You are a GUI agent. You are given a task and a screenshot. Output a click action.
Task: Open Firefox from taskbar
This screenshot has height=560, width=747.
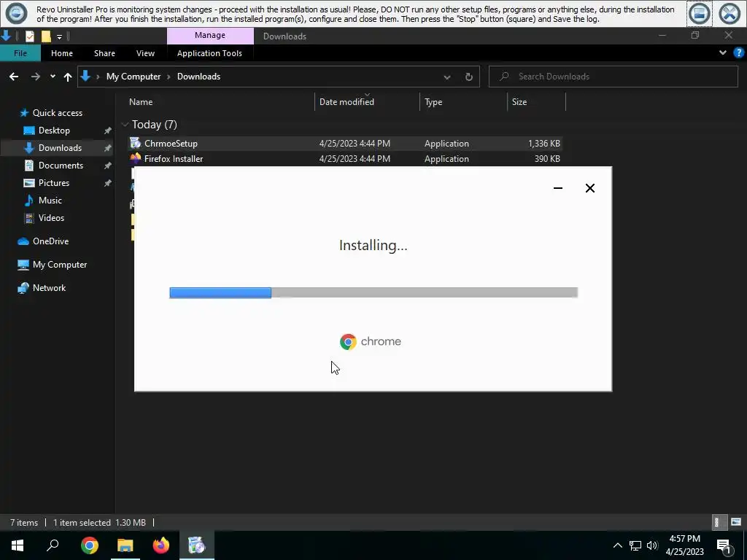(x=161, y=545)
